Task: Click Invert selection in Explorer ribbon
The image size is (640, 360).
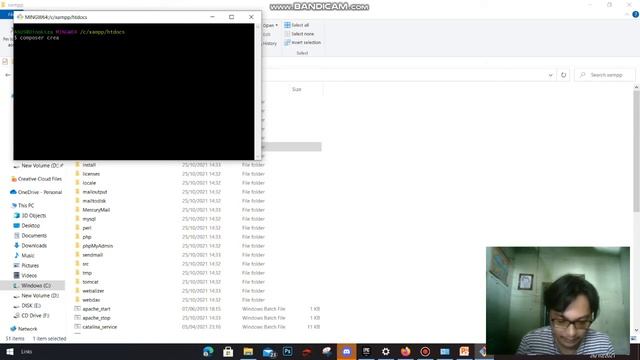Action: click(302, 42)
